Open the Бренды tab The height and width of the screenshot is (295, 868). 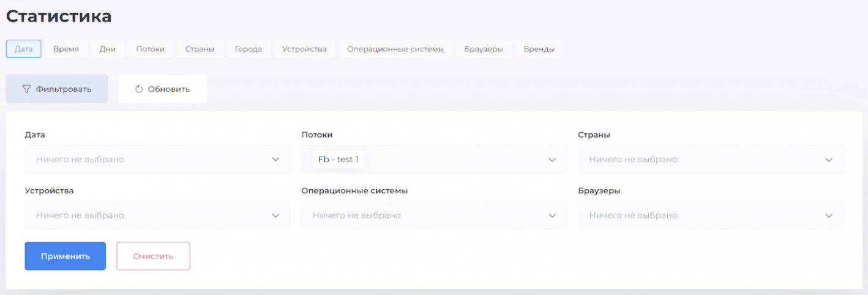click(x=539, y=49)
